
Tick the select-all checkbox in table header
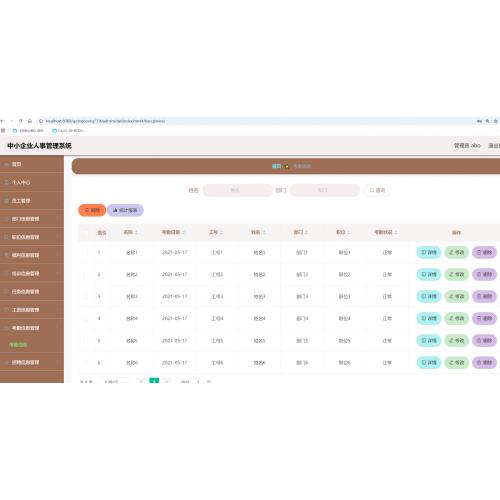click(85, 232)
